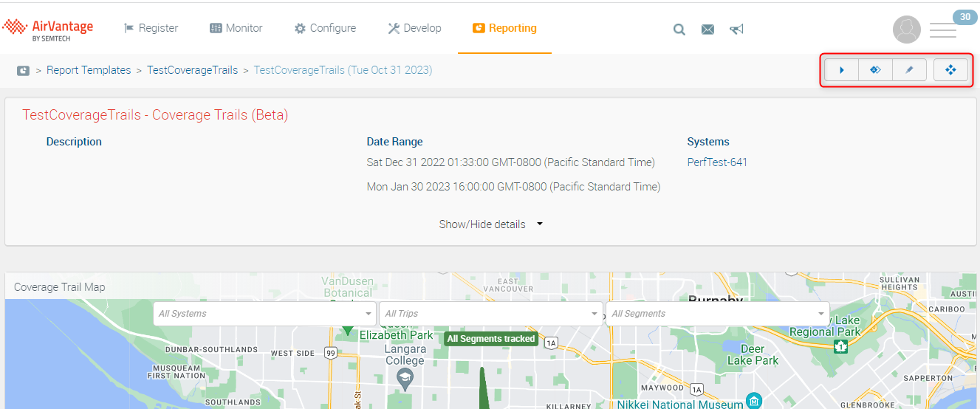
Task: Click the megaphone announcements icon
Action: point(736,30)
